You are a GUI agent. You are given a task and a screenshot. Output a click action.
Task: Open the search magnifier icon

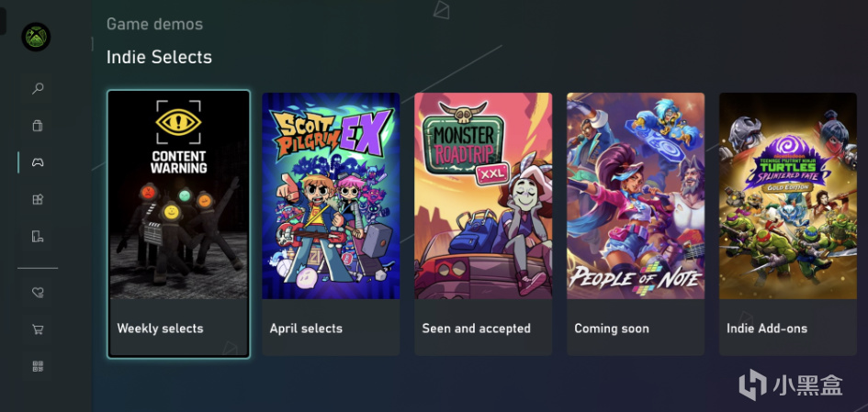tap(38, 88)
